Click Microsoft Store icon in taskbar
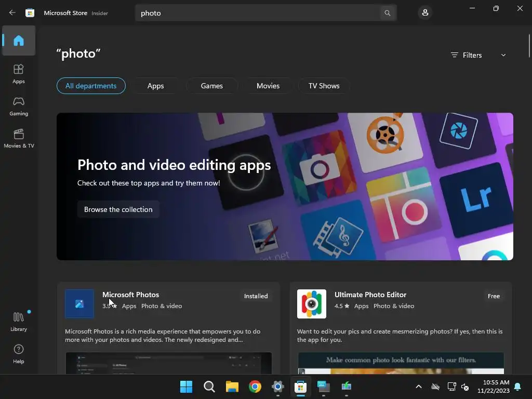The height and width of the screenshot is (399, 532). coord(301,387)
